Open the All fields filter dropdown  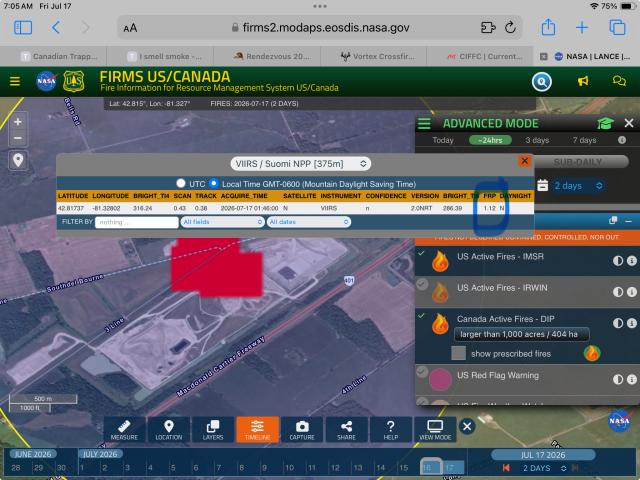[x=222, y=222]
